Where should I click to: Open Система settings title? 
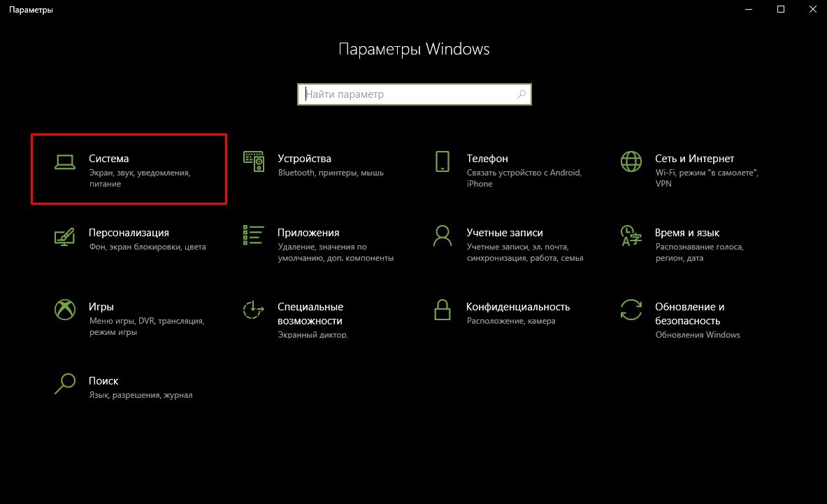click(108, 159)
